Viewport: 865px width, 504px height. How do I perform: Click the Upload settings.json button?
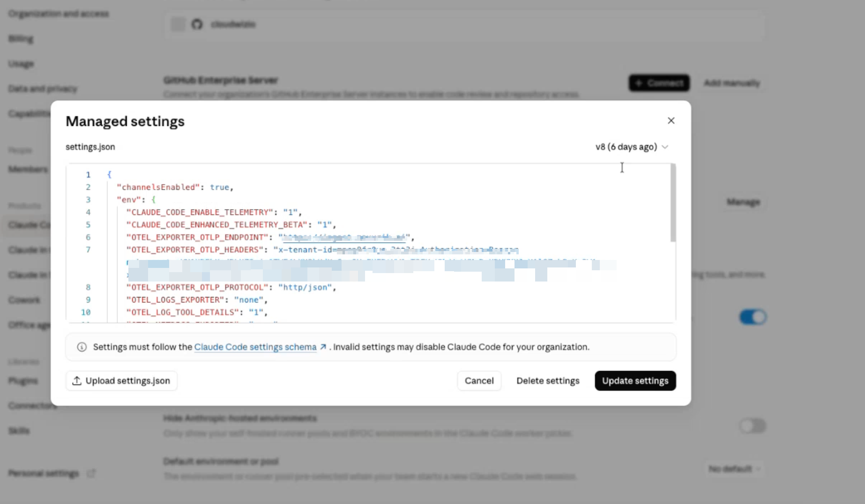click(121, 381)
